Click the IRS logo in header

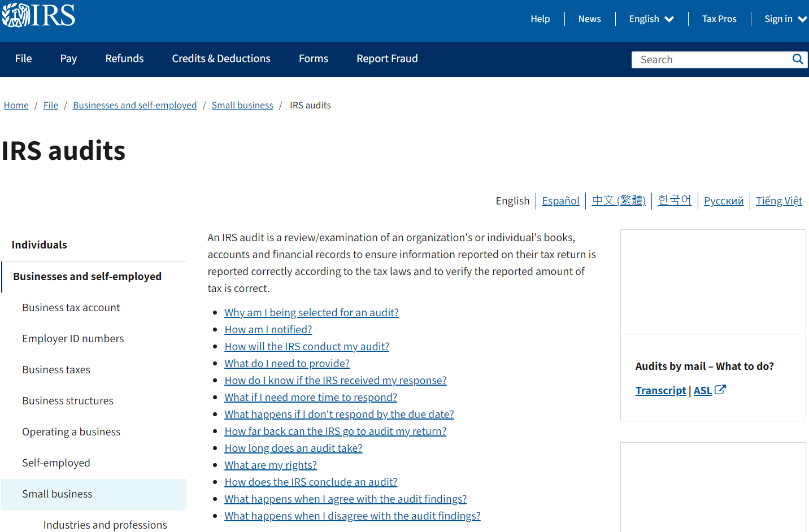pyautogui.click(x=38, y=15)
